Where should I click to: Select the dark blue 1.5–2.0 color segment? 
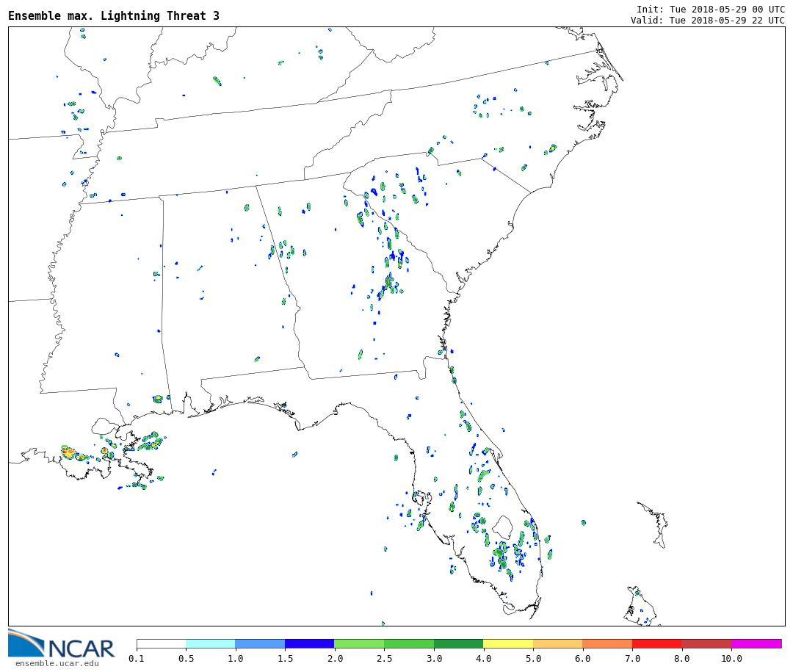click(309, 643)
